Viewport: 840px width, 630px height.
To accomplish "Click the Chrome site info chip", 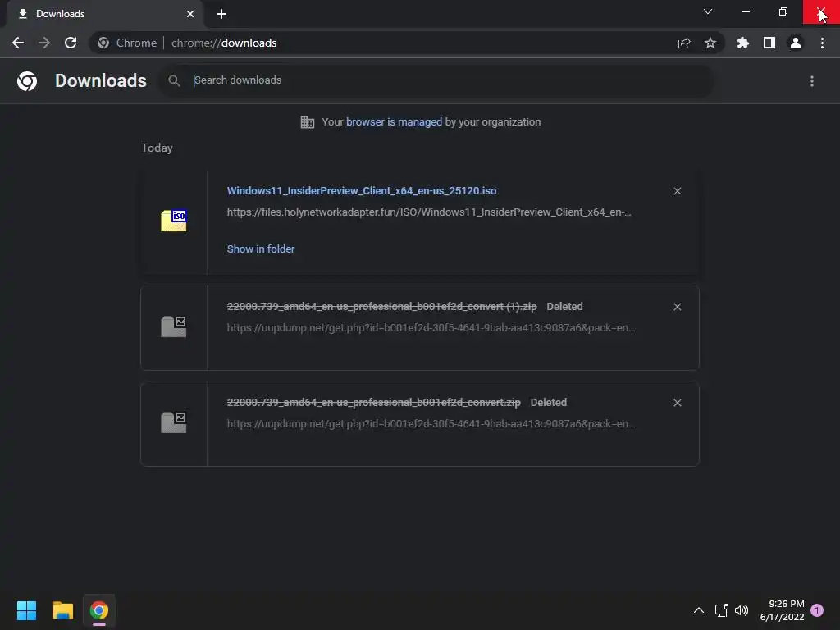I will point(127,43).
